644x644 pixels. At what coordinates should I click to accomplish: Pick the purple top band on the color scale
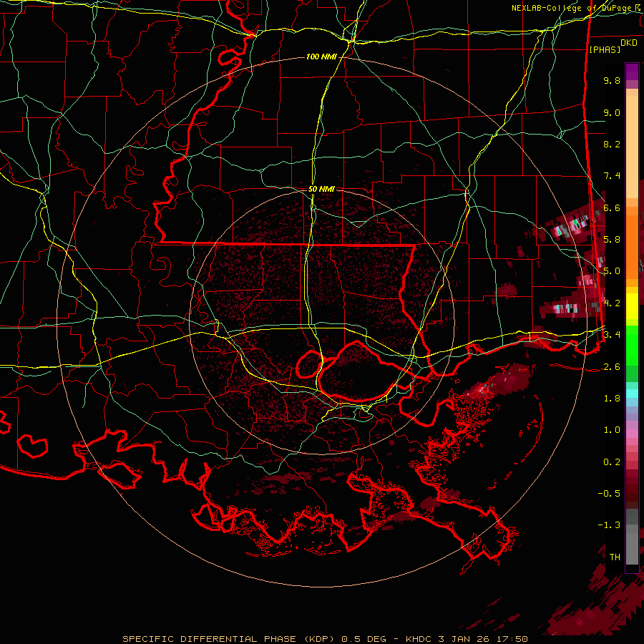(632, 72)
